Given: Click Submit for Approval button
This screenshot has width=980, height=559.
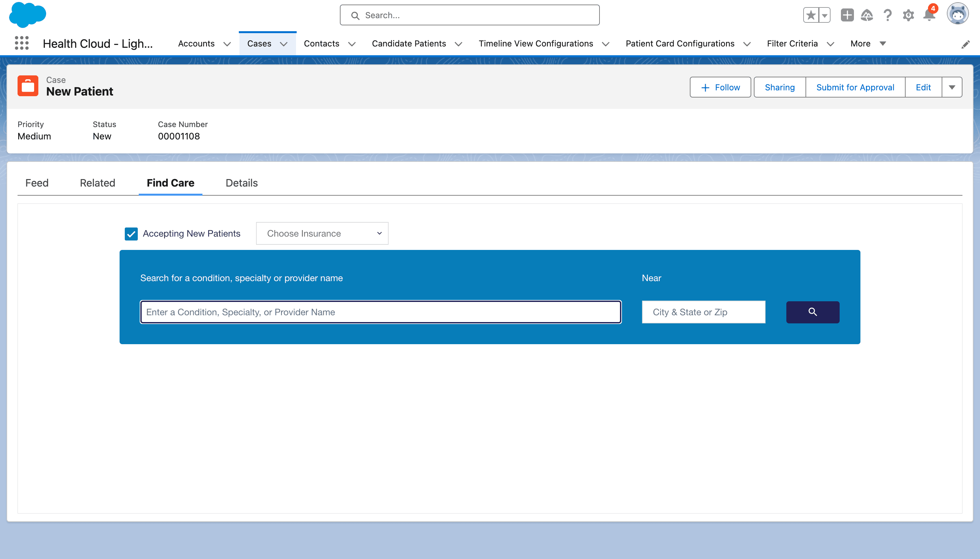Looking at the screenshot, I should pos(855,87).
